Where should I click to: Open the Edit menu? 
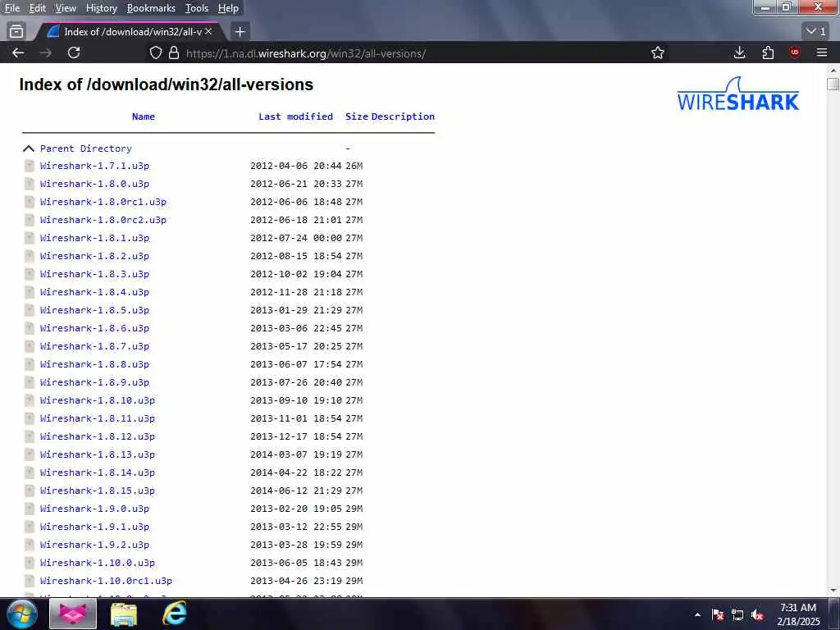pyautogui.click(x=38, y=8)
